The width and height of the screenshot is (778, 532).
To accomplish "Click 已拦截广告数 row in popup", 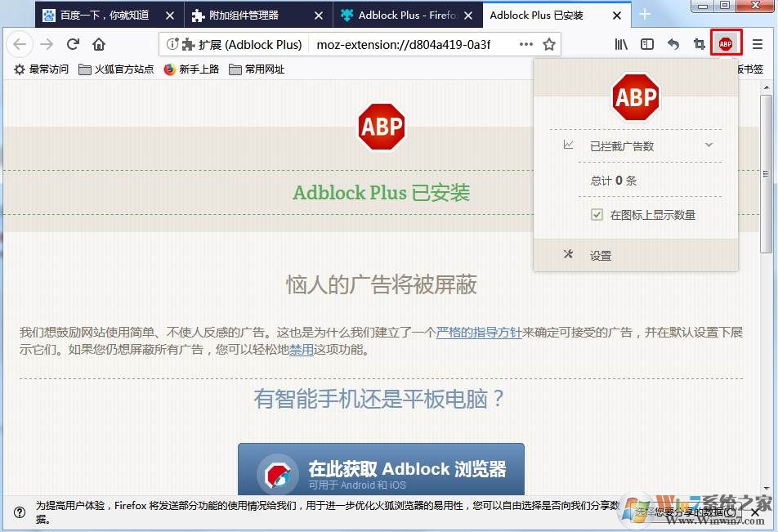I will [x=636, y=146].
